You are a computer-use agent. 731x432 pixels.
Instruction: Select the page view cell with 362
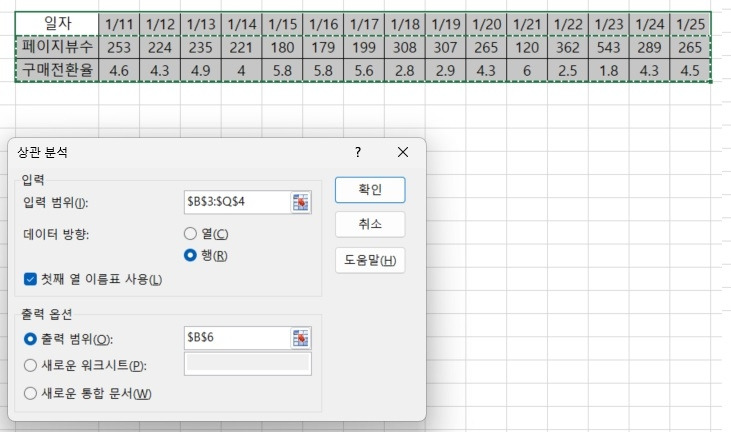(568, 47)
